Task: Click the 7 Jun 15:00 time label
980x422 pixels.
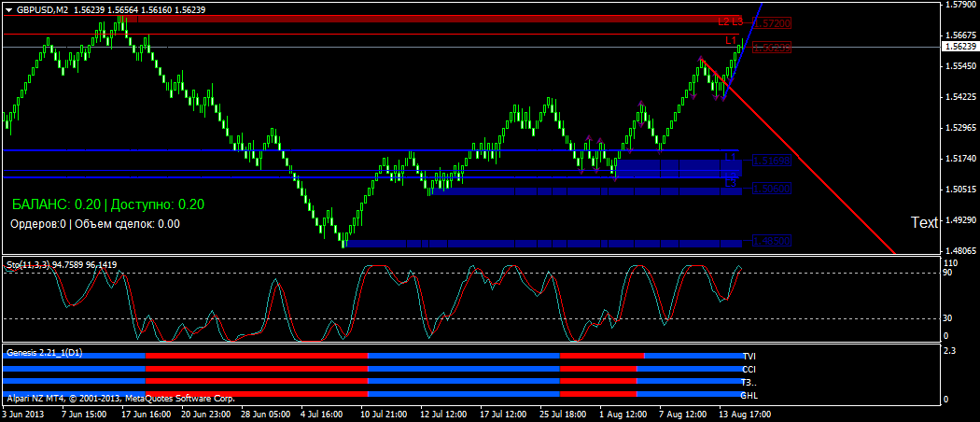Action: click(x=86, y=414)
